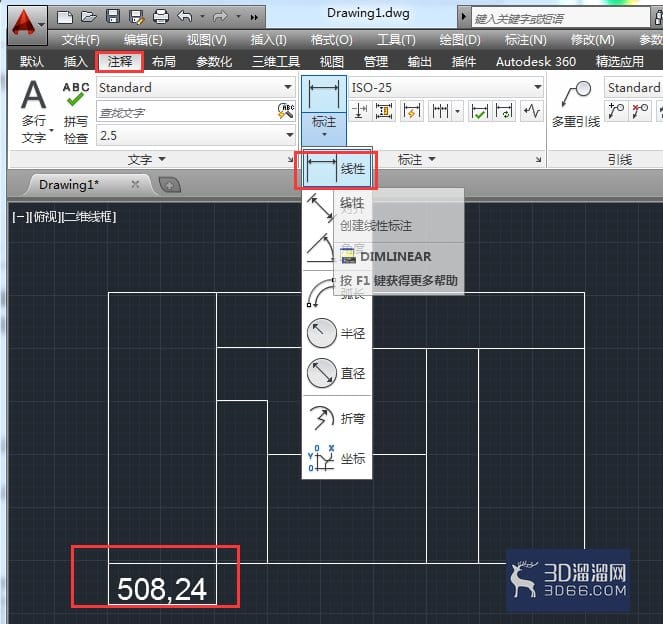This screenshot has width=663, height=624.
Task: Run the 拼写检查 spell check tool
Action: click(76, 112)
